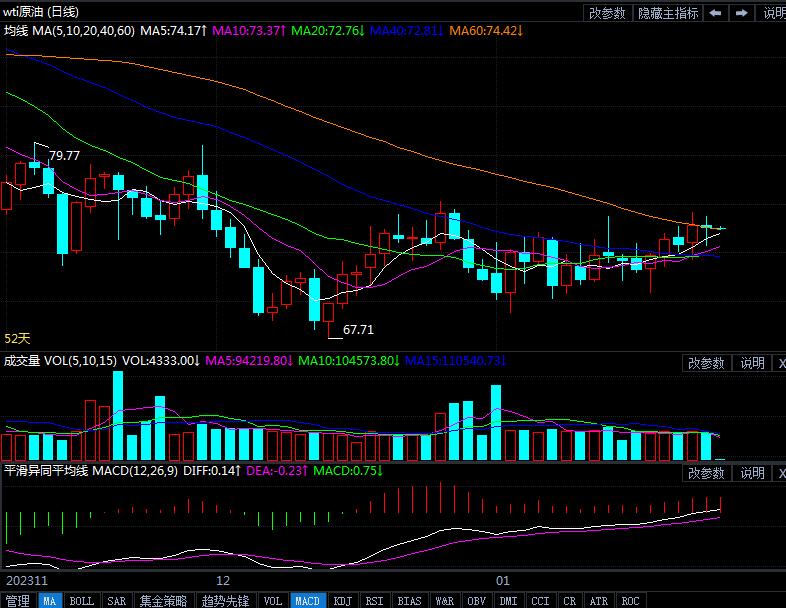Switch to the BOLL indicator tab
Viewport: 786px width, 608px height.
coord(82,601)
